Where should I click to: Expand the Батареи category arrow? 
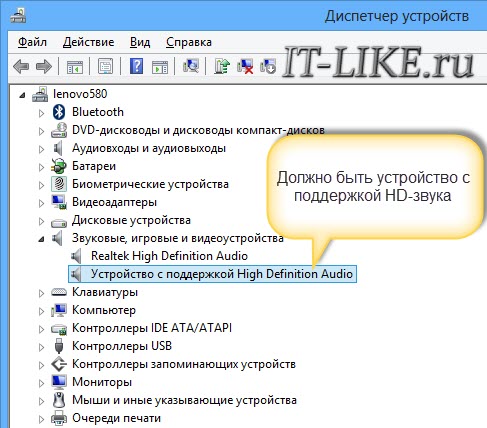tap(41, 167)
